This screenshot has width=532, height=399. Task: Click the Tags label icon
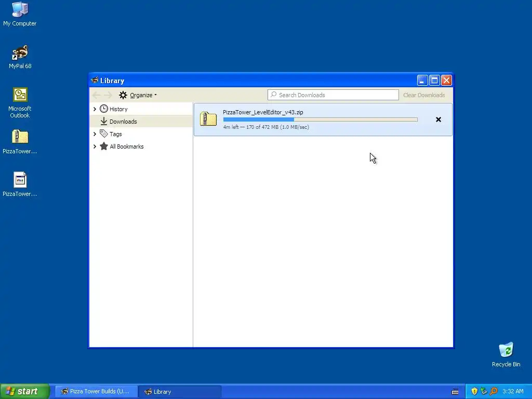coord(104,134)
